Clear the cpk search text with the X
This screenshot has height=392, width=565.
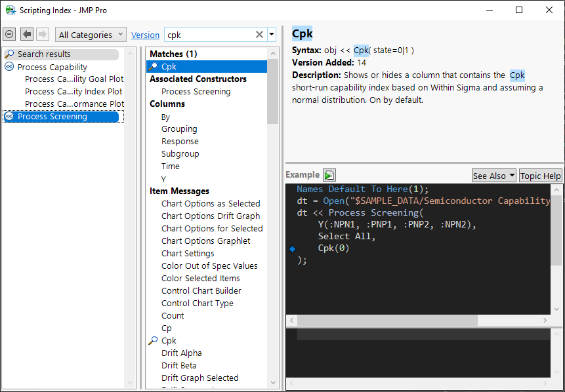259,35
